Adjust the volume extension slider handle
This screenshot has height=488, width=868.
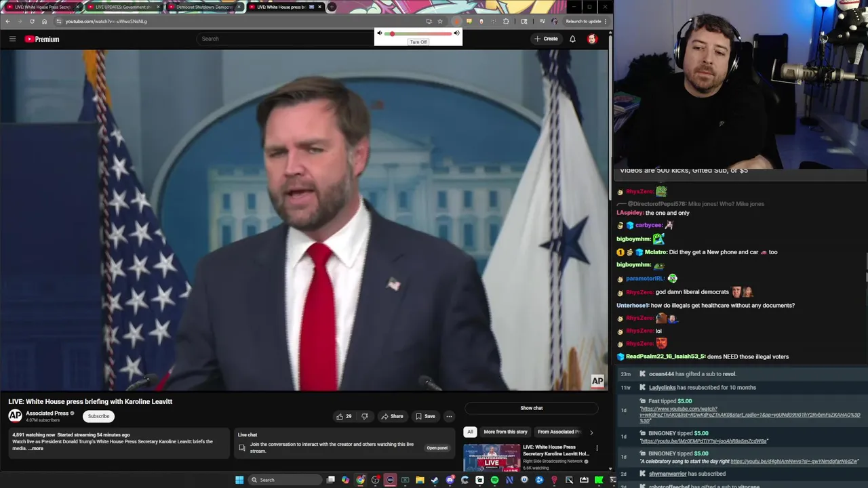point(392,33)
